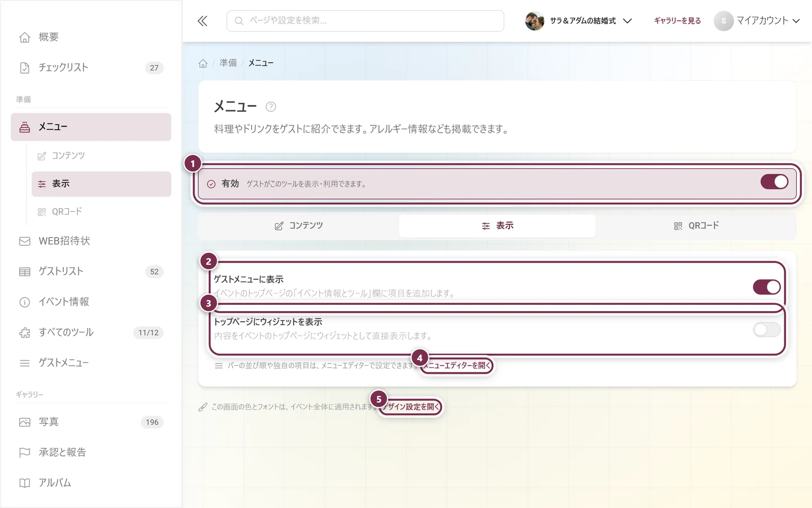Toggle the ゲストメニューに表示 switch

click(x=767, y=287)
